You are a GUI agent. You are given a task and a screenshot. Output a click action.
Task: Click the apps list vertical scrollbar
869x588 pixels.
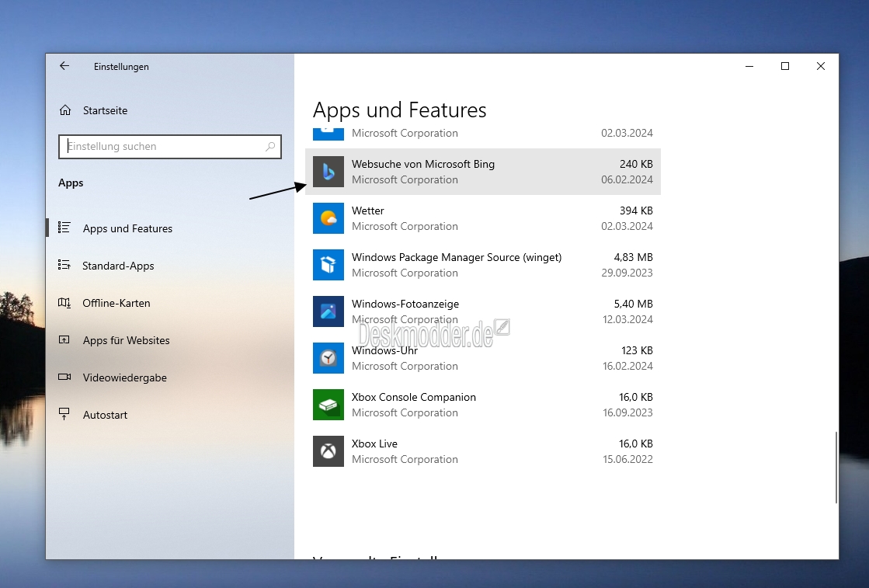[836, 467]
